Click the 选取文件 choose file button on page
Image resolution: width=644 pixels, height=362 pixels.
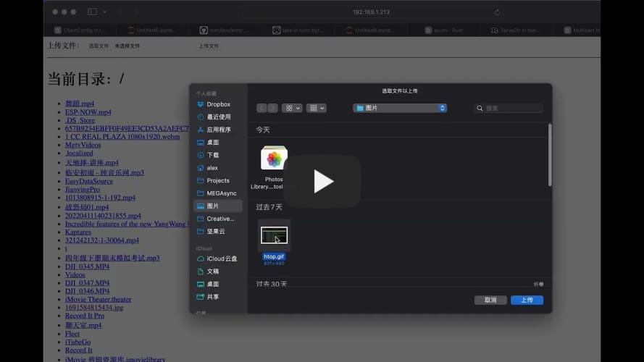coord(99,46)
